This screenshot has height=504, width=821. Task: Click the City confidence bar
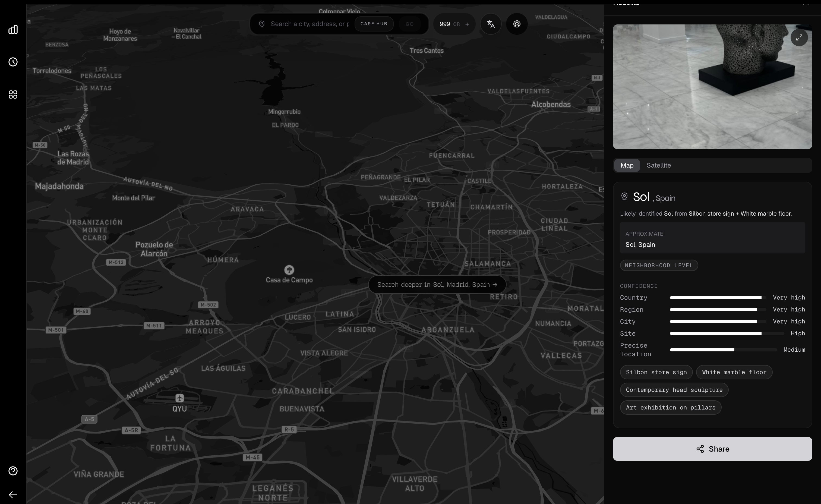(x=718, y=322)
